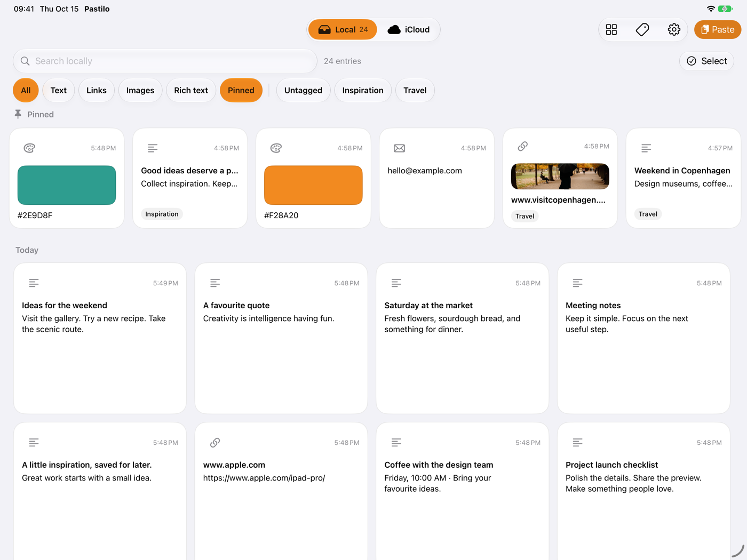
Task: Toggle the Travel tag filter chip
Action: (x=415, y=91)
